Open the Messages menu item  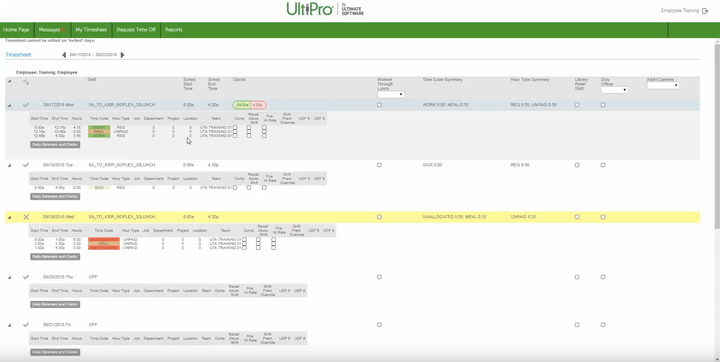[52, 30]
